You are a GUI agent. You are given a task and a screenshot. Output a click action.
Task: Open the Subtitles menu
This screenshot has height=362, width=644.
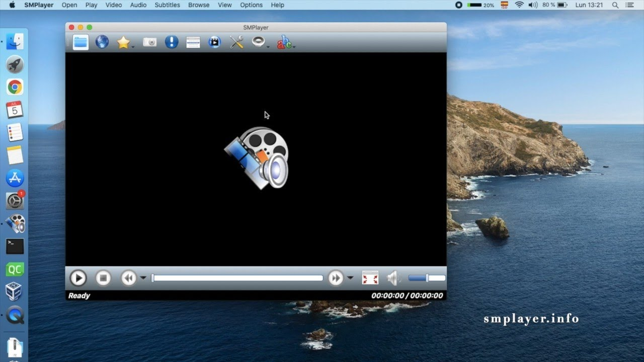(x=167, y=5)
